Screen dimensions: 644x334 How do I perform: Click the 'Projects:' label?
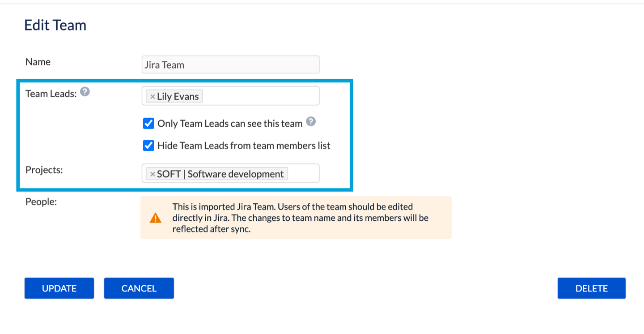[44, 170]
